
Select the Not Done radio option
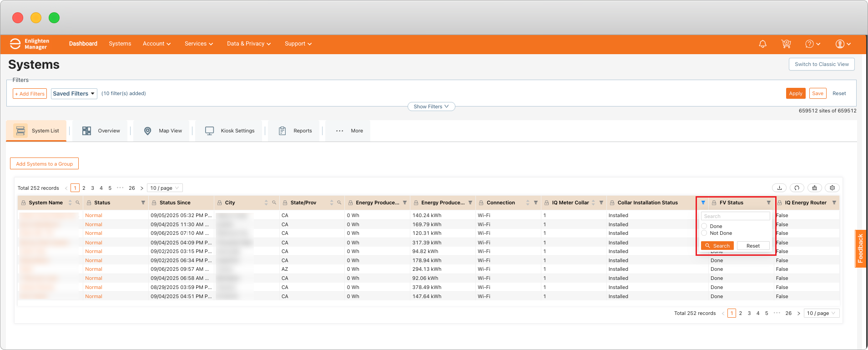pyautogui.click(x=704, y=233)
